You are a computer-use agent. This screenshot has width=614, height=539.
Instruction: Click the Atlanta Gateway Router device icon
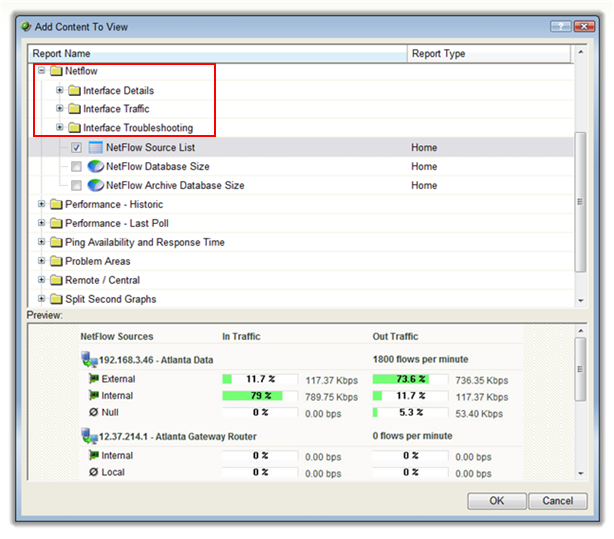coord(89,436)
